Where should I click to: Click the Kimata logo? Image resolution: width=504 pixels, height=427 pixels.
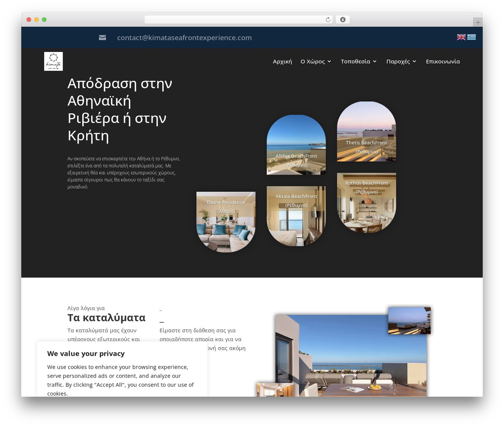[x=54, y=61]
